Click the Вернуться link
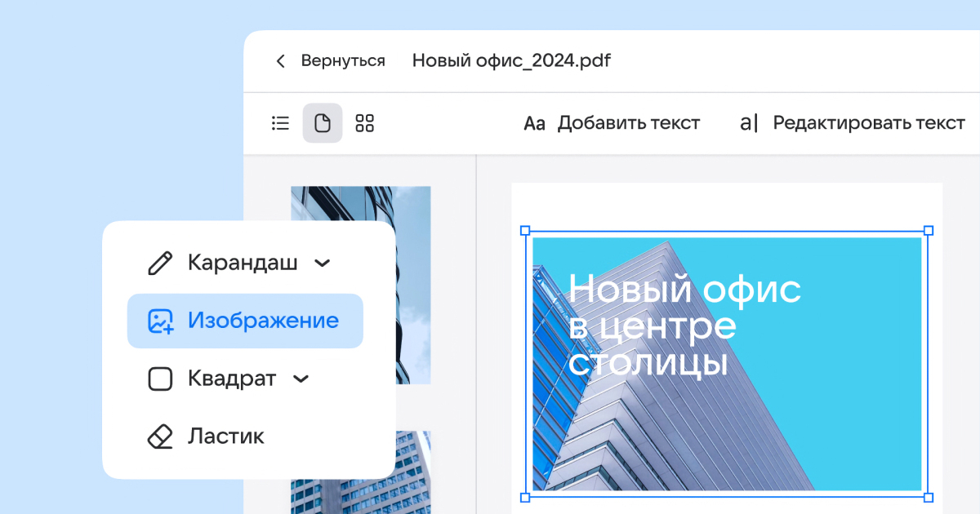The image size is (980, 514). click(x=343, y=61)
